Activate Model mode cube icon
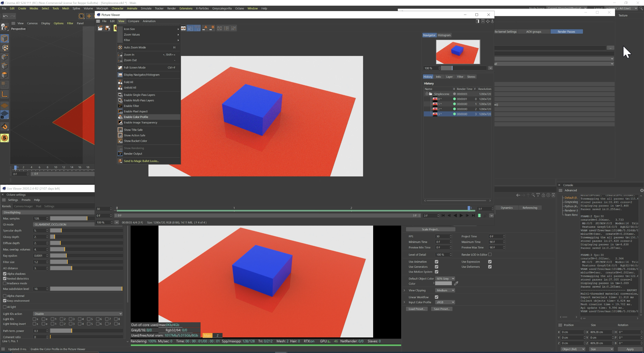644x353 pixels. 4,38
